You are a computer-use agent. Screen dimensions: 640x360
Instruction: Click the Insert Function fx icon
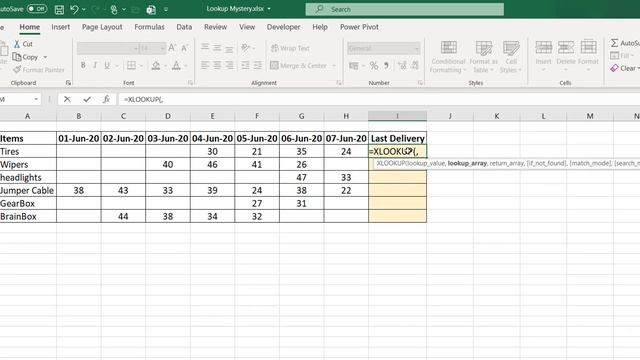tap(106, 99)
